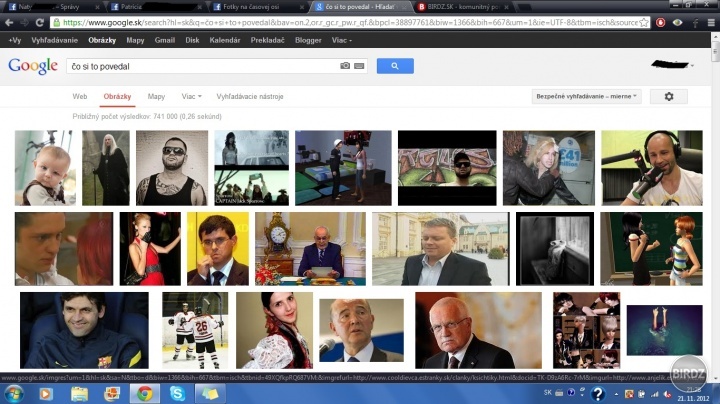Switch to Chrome on the taskbar
Screen dimensions: 720x404
[x=145, y=394]
